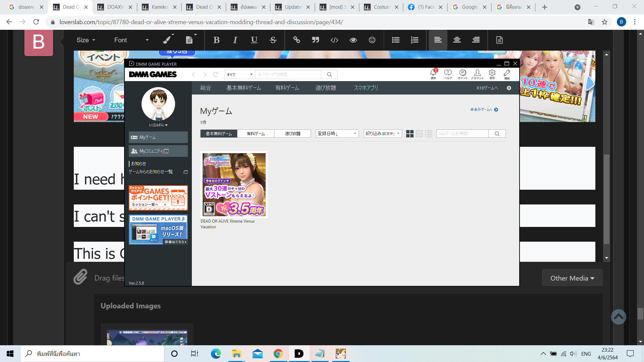This screenshot has width=644, height=362.
Task: Switch to large grid view
Action: pyautogui.click(x=410, y=134)
